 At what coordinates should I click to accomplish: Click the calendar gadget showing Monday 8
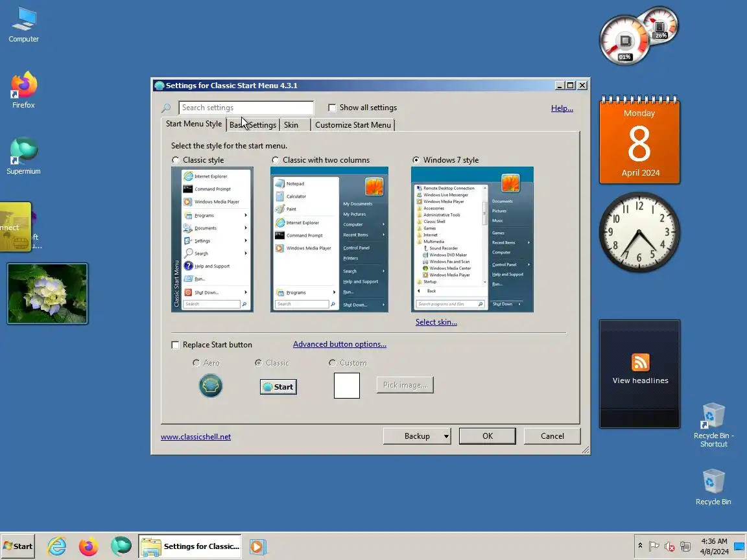(x=639, y=140)
